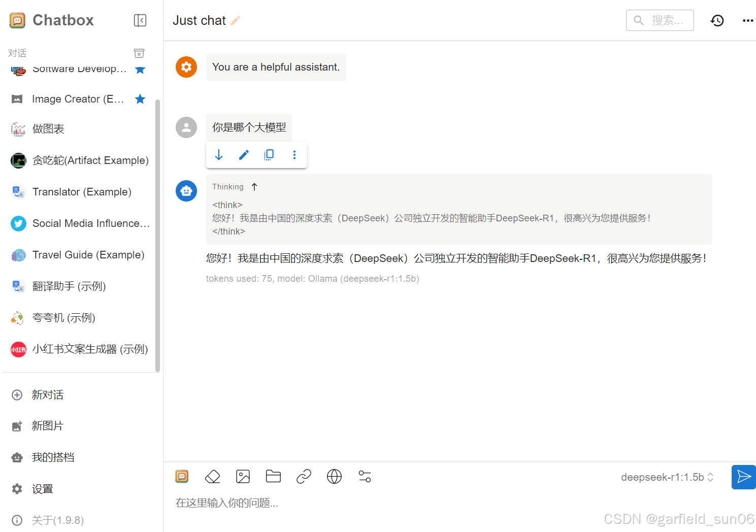This screenshot has height=532, width=756.
Task: Click the Just chat title text
Action: pyautogui.click(x=199, y=20)
